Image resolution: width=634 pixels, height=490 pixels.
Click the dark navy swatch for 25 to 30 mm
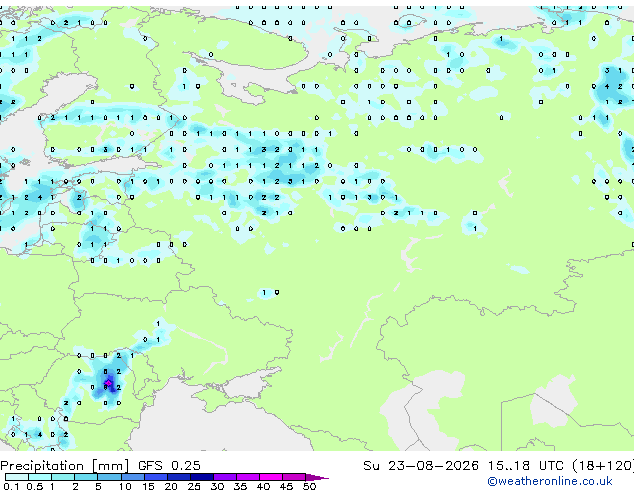point(202,477)
